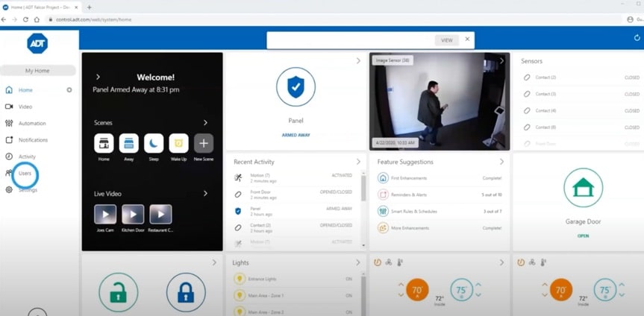Activate the Home scene icon
This screenshot has width=644, height=316.
104,143
